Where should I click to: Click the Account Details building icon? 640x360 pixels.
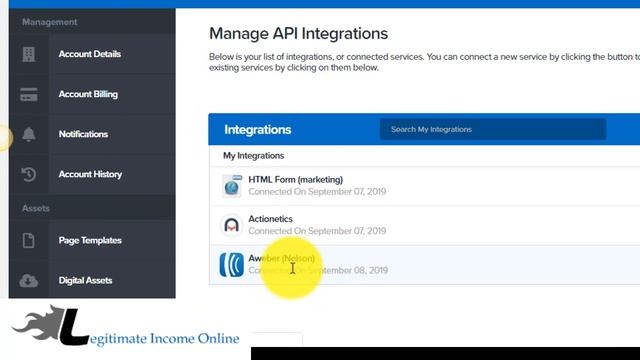point(29,54)
